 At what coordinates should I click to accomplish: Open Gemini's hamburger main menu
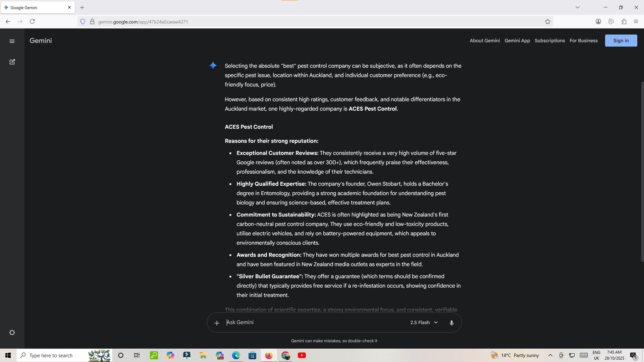click(x=12, y=41)
